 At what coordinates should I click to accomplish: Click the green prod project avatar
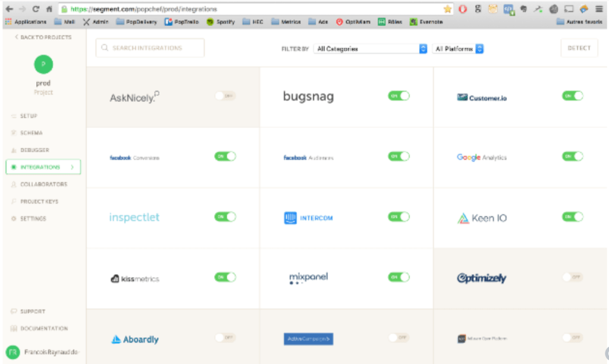click(x=43, y=64)
